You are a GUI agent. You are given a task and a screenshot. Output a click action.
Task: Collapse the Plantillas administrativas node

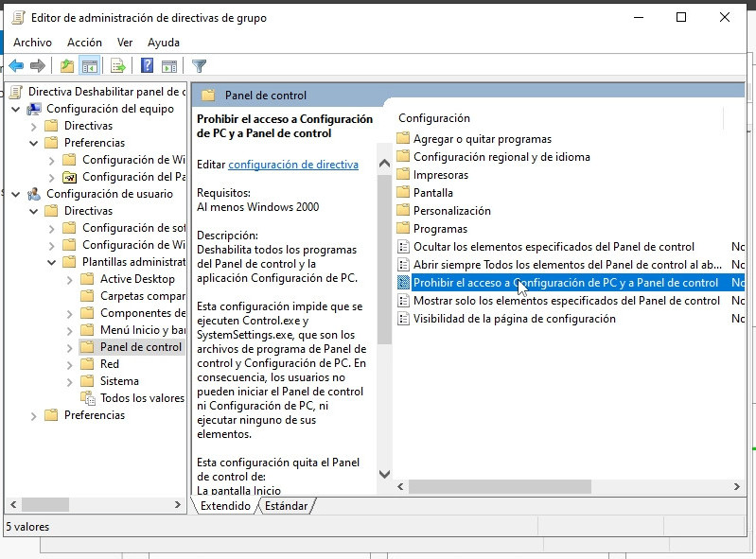[x=51, y=262]
